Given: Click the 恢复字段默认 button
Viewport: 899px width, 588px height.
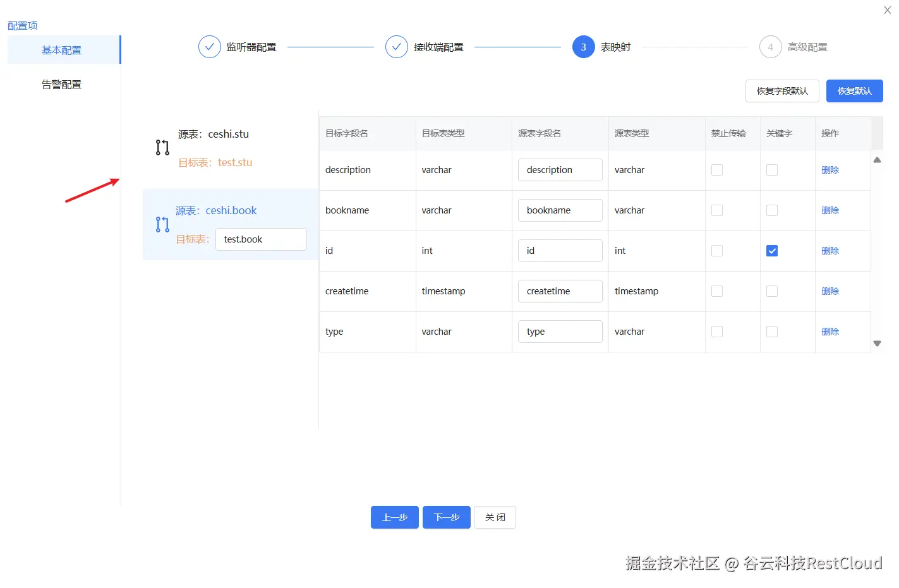Looking at the screenshot, I should [x=782, y=91].
